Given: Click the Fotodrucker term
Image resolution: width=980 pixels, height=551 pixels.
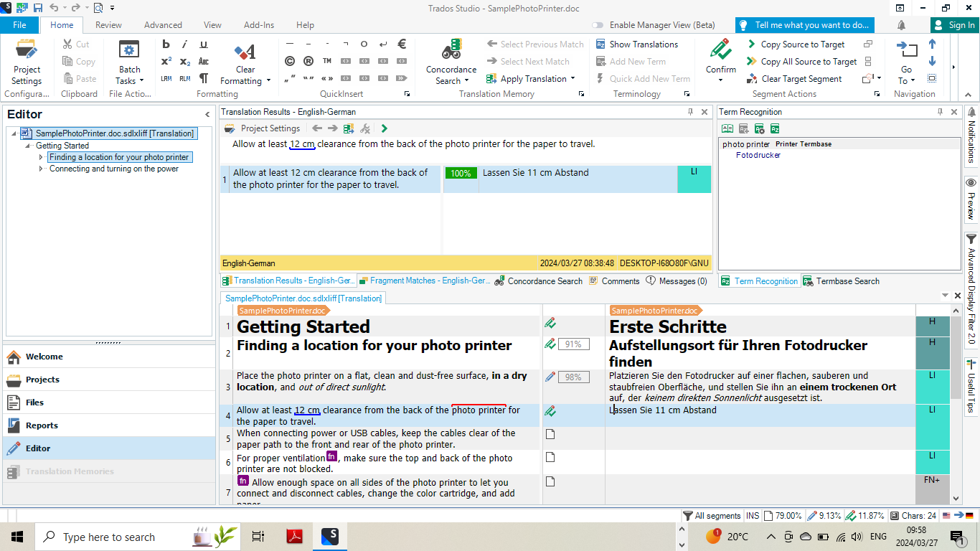Looking at the screenshot, I should [x=758, y=155].
